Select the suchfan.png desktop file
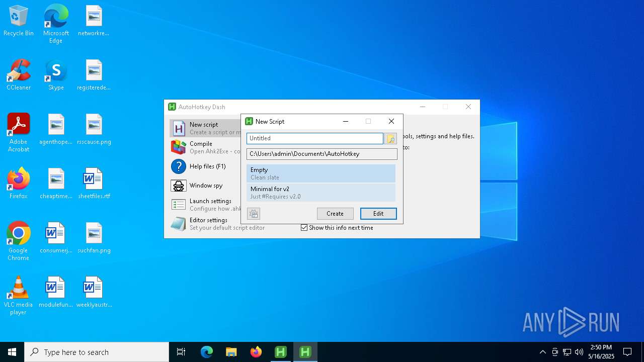Viewport: 644px width, 362px height. (x=94, y=238)
